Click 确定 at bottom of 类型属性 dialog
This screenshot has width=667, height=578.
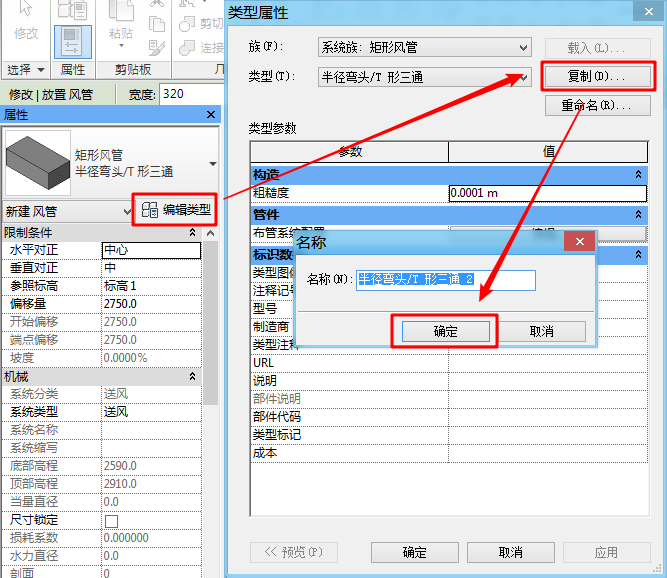tap(415, 552)
